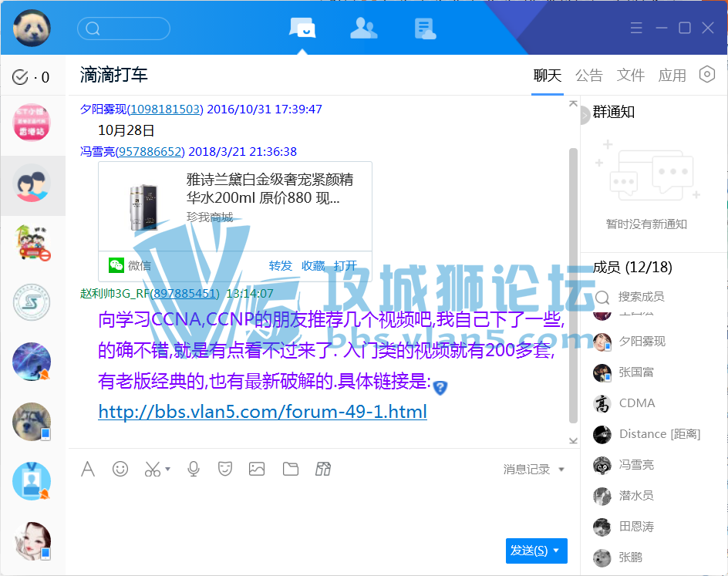Click 转发 on the shared card
728x576 pixels.
pos(281,265)
